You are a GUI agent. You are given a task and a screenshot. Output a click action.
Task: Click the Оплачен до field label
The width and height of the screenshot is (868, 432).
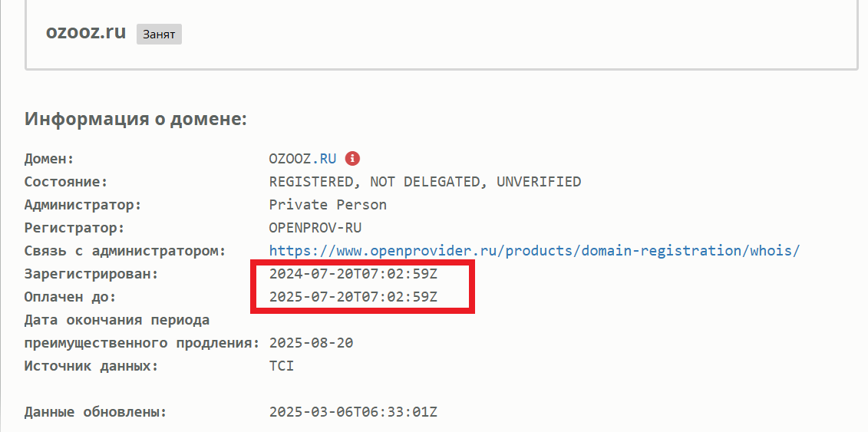point(71,297)
